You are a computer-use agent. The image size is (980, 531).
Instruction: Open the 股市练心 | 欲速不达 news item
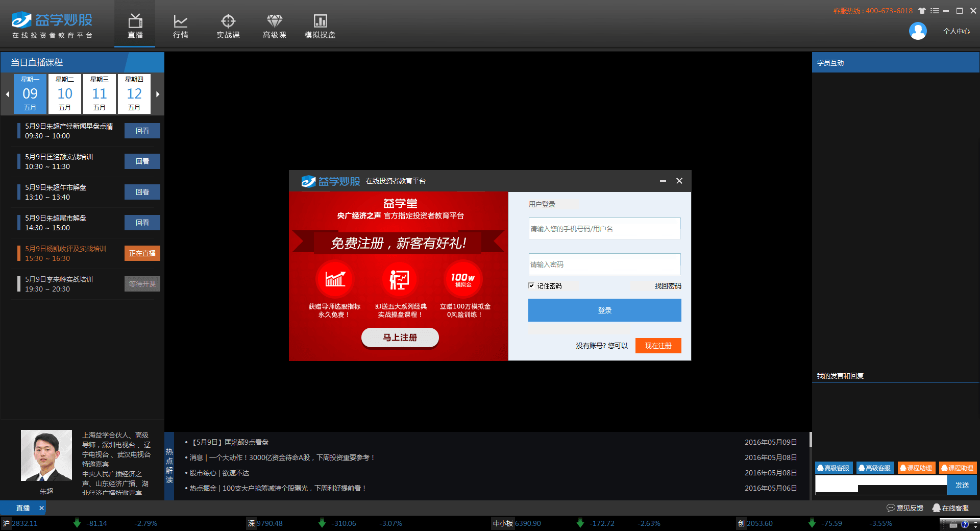219,473
